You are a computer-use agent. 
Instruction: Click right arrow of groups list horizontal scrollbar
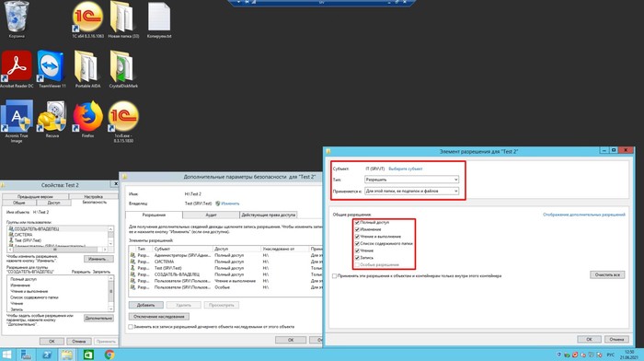pyautogui.click(x=105, y=250)
